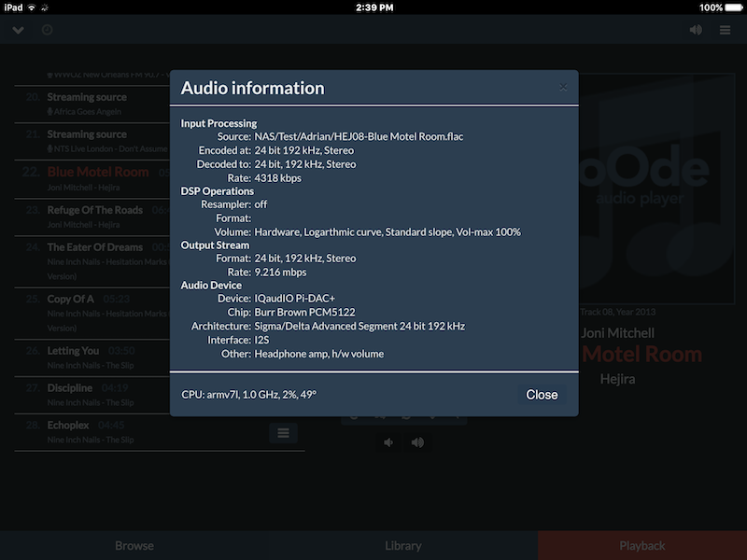Tap the moOde album cover artwork
The width and height of the screenshot is (747, 560).
pyautogui.click(x=657, y=189)
